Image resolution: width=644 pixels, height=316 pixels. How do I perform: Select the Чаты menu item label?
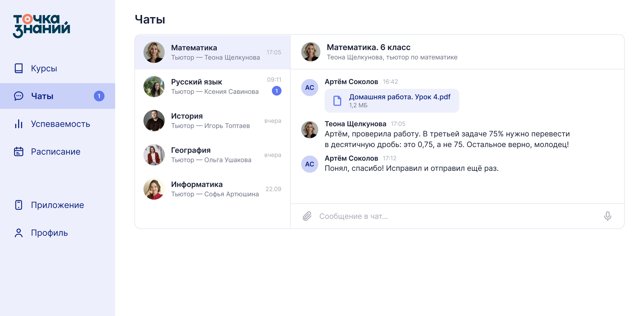tap(42, 96)
